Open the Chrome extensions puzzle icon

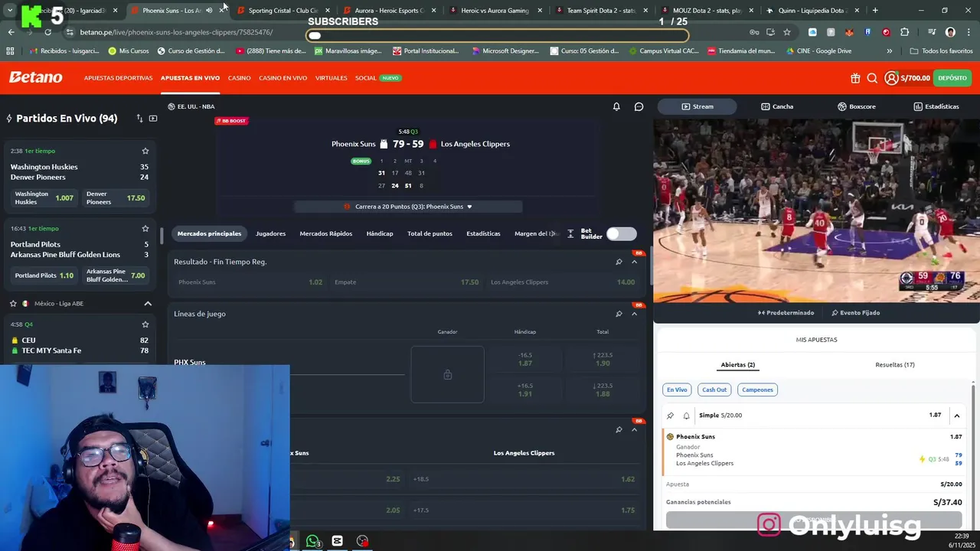905,32
